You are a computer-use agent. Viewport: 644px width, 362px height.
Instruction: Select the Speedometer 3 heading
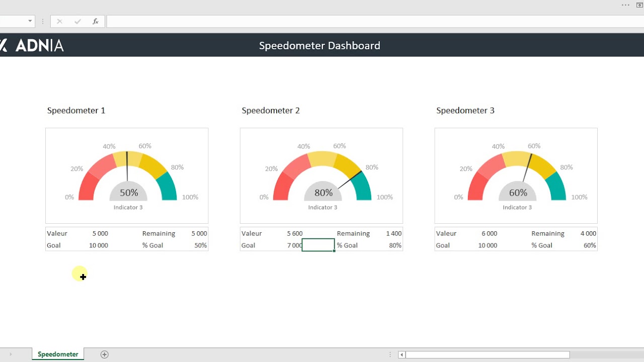[x=465, y=111]
